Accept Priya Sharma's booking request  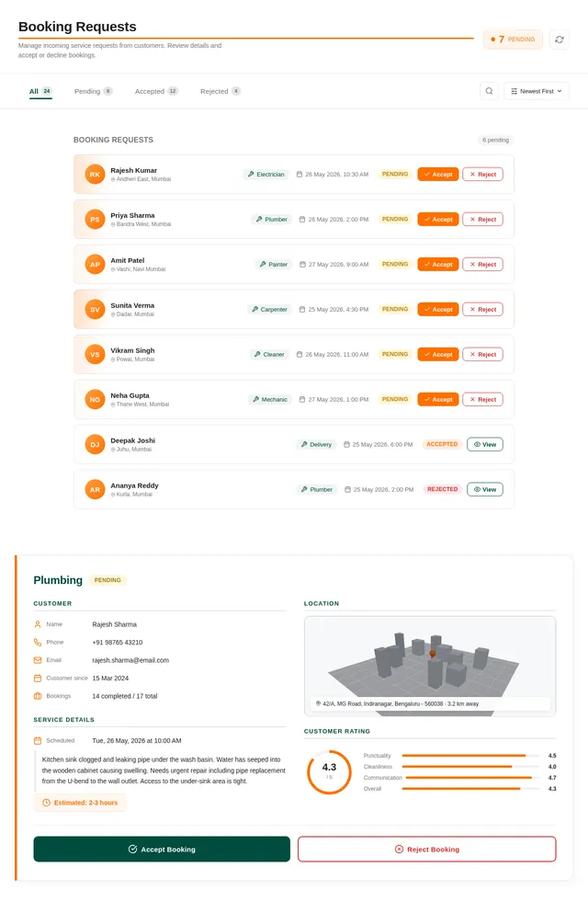(x=438, y=220)
